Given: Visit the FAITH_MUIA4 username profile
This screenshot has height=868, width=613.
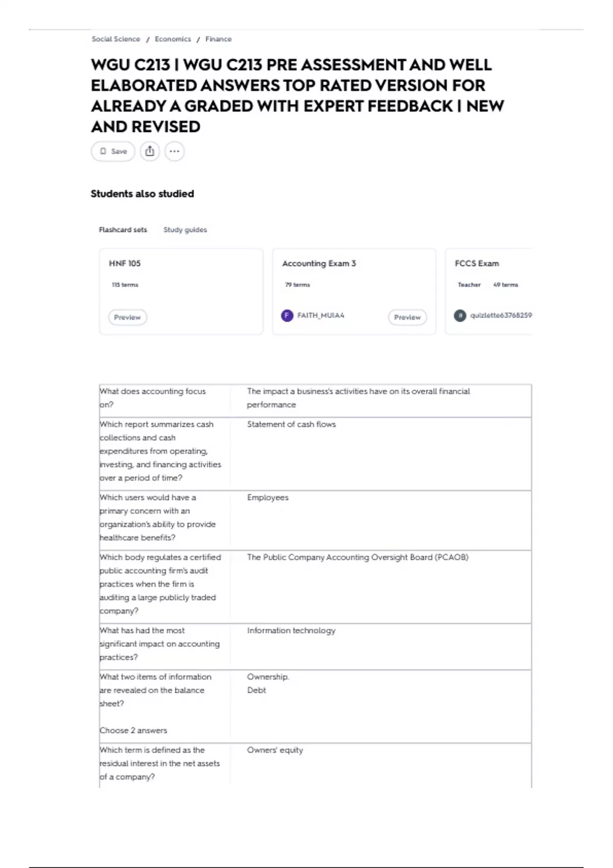Looking at the screenshot, I should point(321,316).
